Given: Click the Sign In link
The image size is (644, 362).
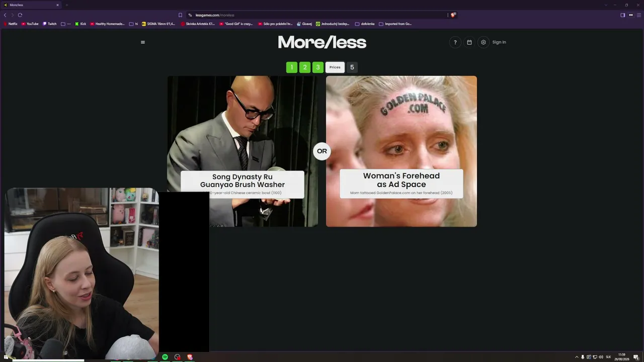Looking at the screenshot, I should [499, 42].
